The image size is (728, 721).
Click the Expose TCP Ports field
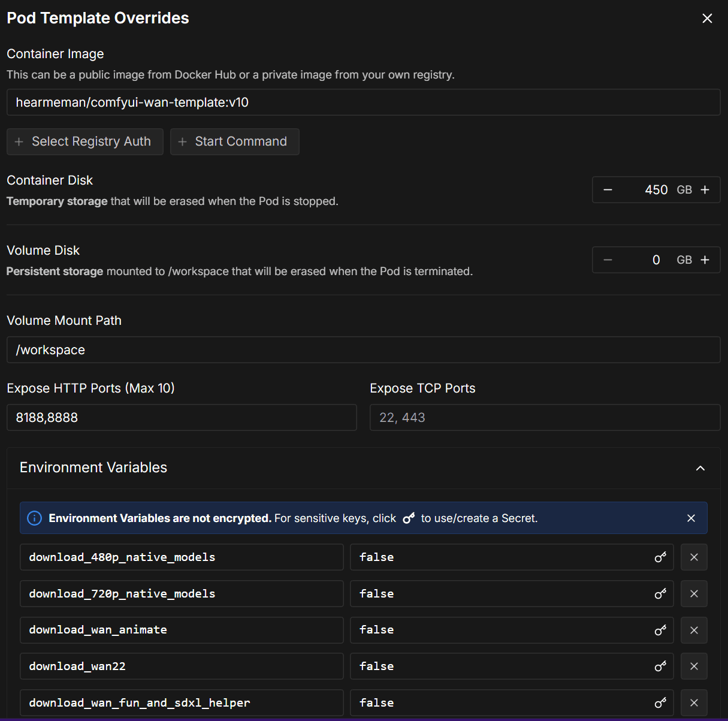pos(545,418)
